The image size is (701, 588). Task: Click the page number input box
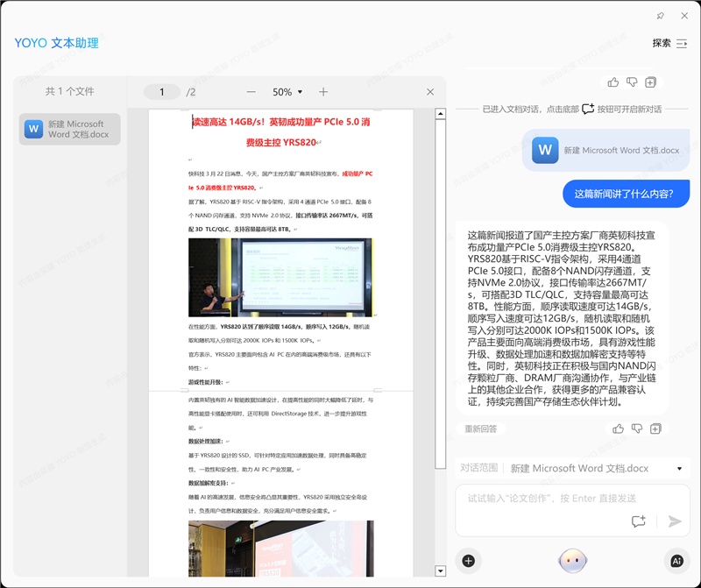coord(162,92)
